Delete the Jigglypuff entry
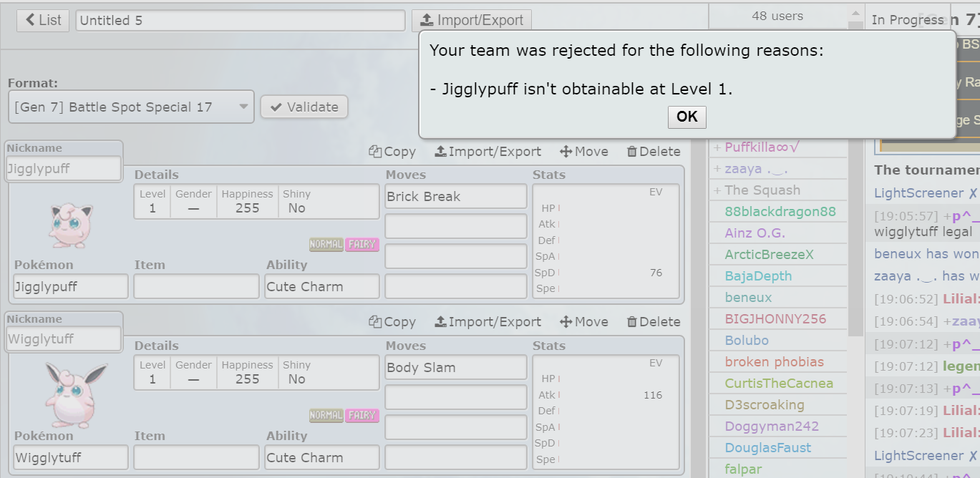Viewport: 980px width, 478px height. [654, 151]
